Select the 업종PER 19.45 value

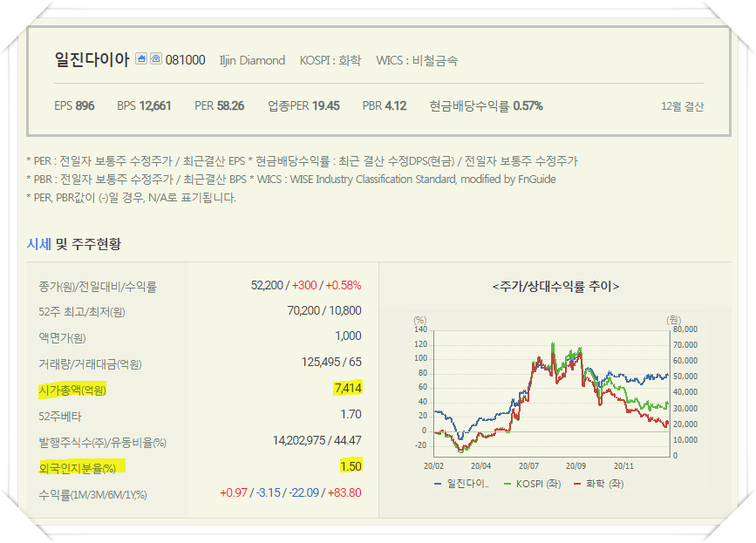point(303,105)
